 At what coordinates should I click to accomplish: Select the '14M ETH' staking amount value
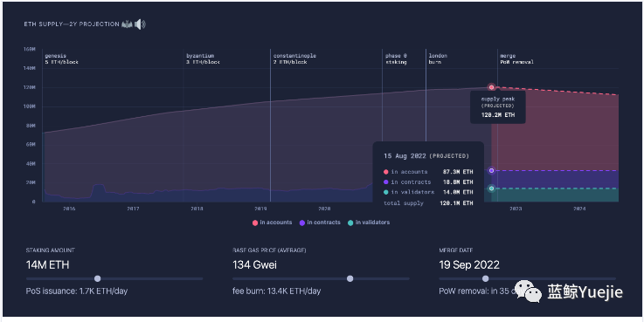click(x=48, y=265)
